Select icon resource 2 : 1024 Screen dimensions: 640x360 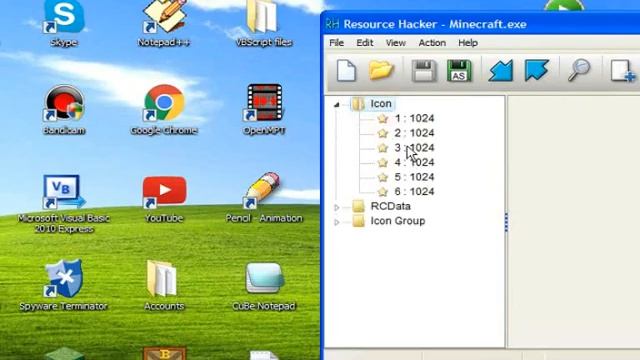pos(414,133)
